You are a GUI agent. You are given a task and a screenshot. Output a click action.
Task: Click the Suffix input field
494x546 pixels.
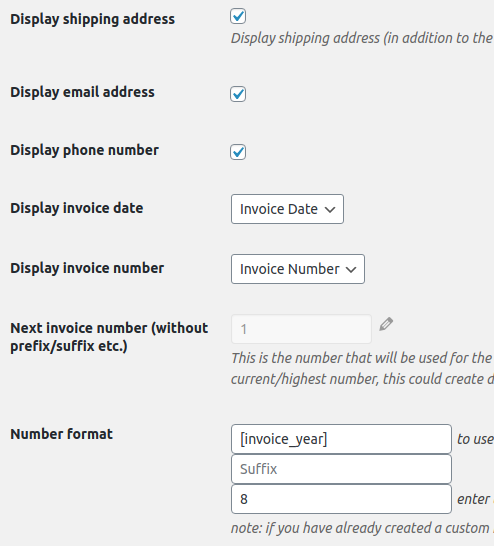point(341,469)
